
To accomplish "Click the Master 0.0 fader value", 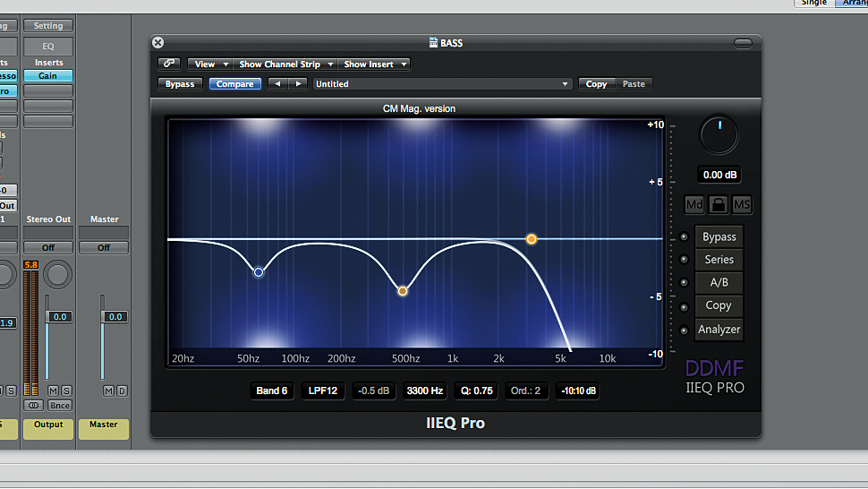I will pyautogui.click(x=115, y=317).
